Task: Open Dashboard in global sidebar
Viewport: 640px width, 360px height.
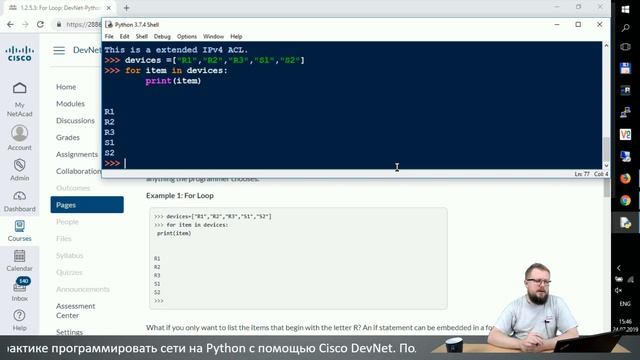Action: point(19,202)
